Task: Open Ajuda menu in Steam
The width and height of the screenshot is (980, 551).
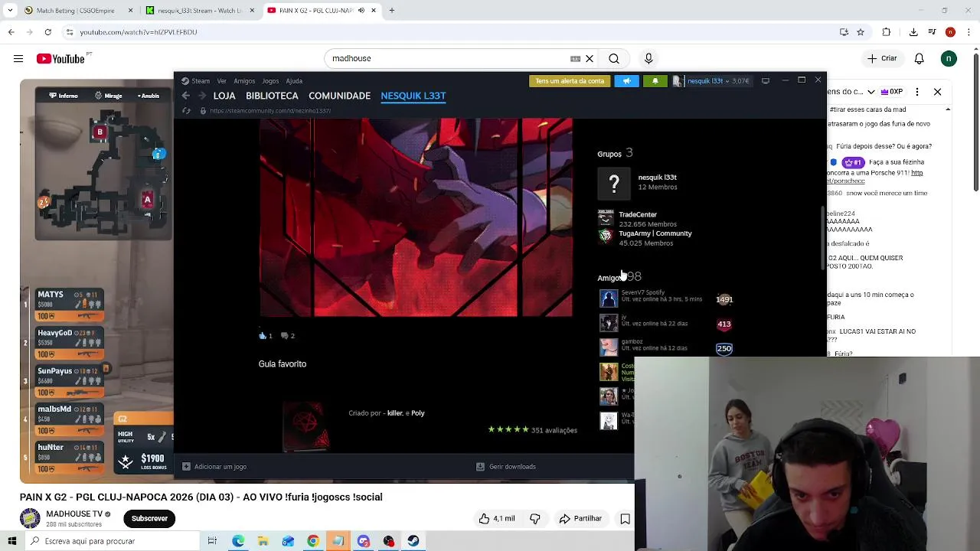Action: coord(294,80)
